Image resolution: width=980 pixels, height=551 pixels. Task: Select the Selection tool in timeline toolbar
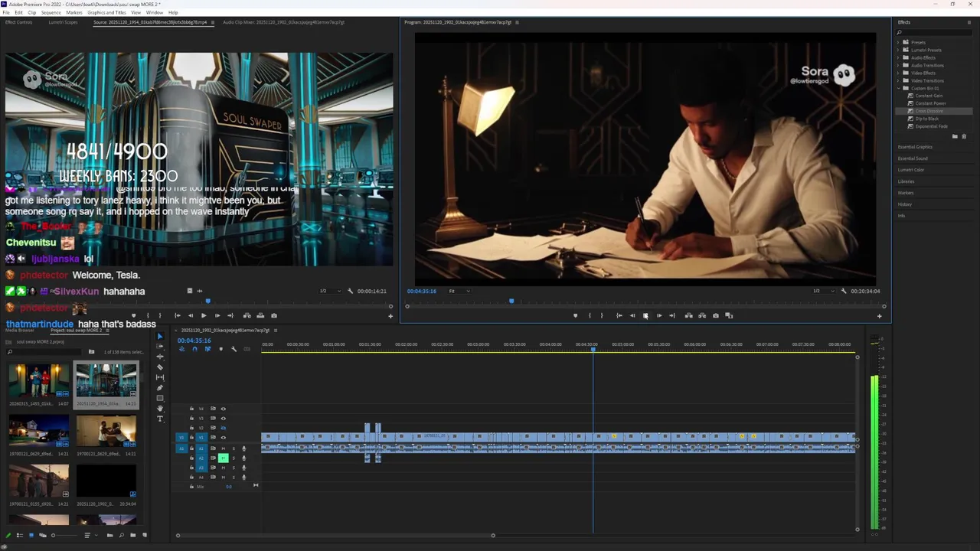click(x=160, y=337)
